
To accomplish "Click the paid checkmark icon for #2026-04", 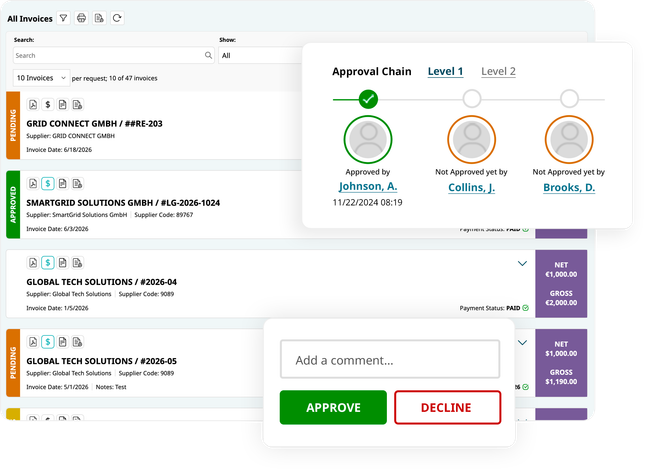I will click(x=526, y=308).
